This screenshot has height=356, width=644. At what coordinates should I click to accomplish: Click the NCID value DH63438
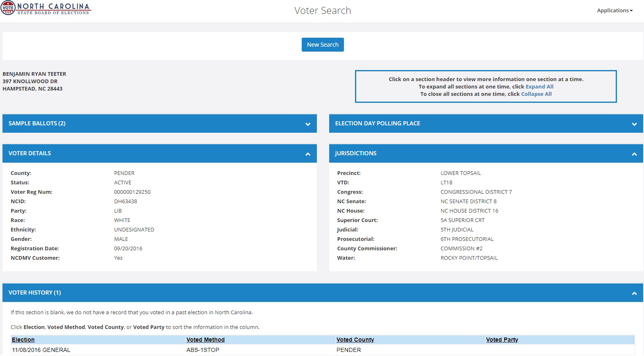[125, 202]
